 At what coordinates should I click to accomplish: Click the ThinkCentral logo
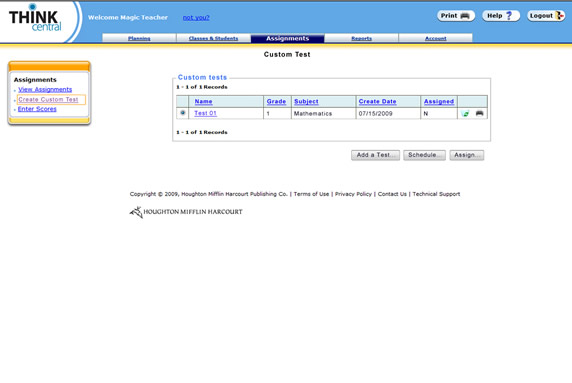point(35,19)
